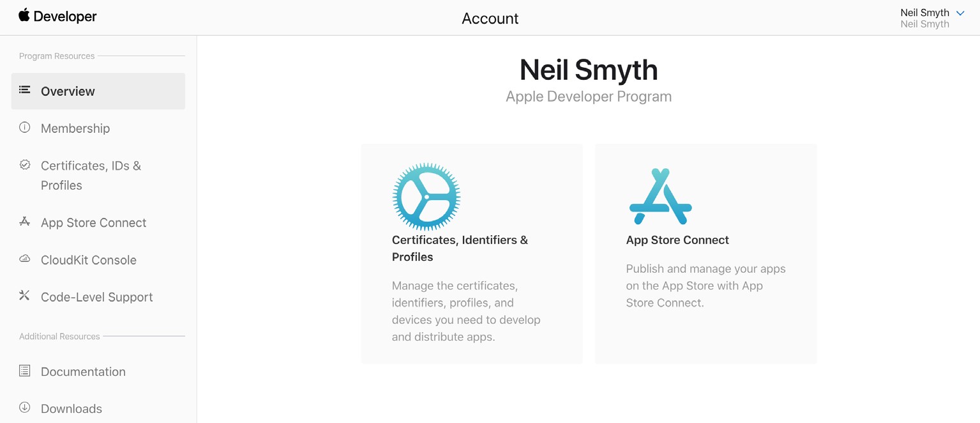Click the Membership info icon
Viewport: 980px width, 423px height.
click(25, 127)
